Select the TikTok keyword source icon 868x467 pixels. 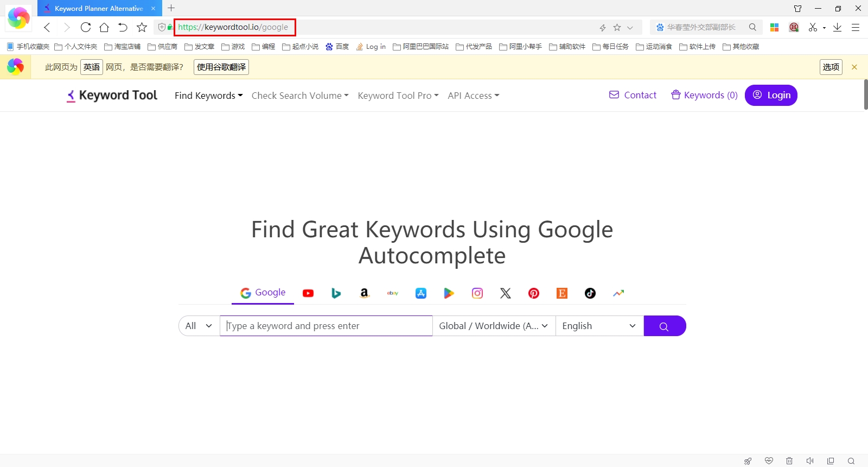point(590,293)
